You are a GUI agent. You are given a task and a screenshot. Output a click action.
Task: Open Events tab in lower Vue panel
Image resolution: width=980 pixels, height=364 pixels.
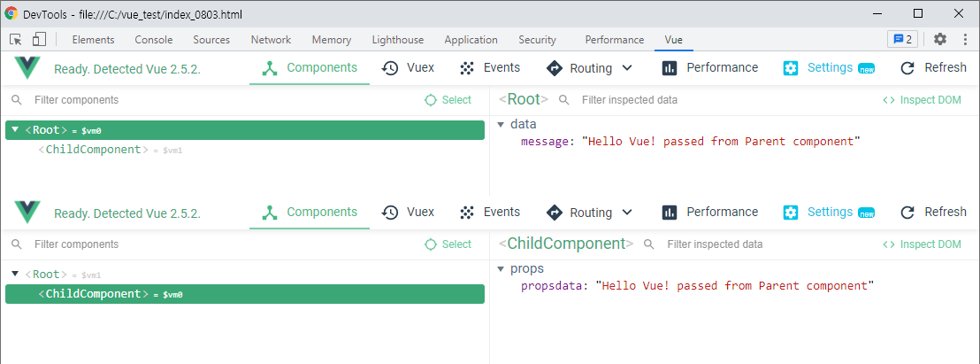(489, 212)
